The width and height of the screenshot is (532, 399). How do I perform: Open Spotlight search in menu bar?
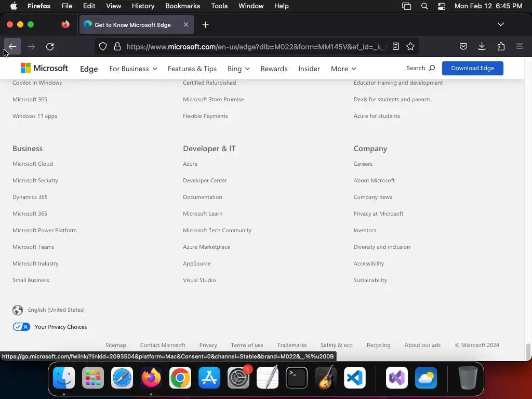(x=424, y=6)
